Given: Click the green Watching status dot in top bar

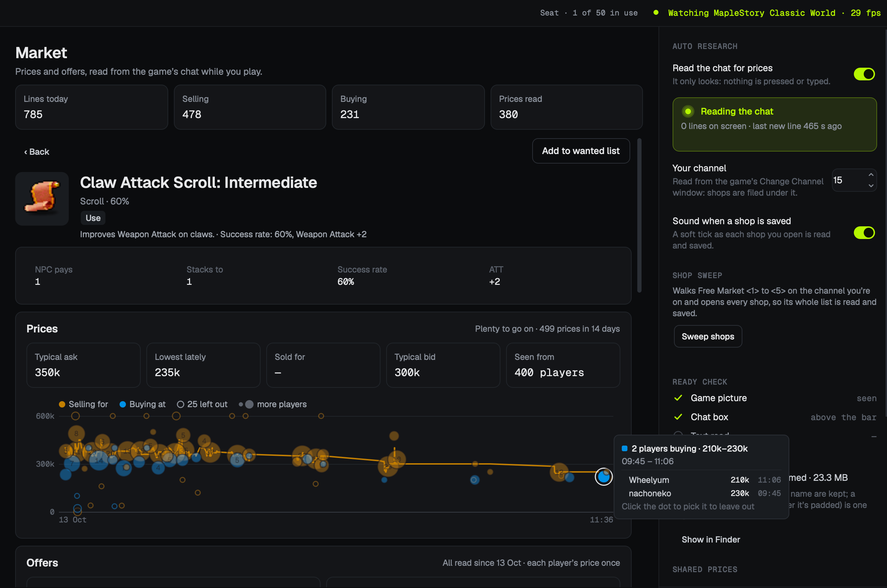Looking at the screenshot, I should [x=656, y=12].
